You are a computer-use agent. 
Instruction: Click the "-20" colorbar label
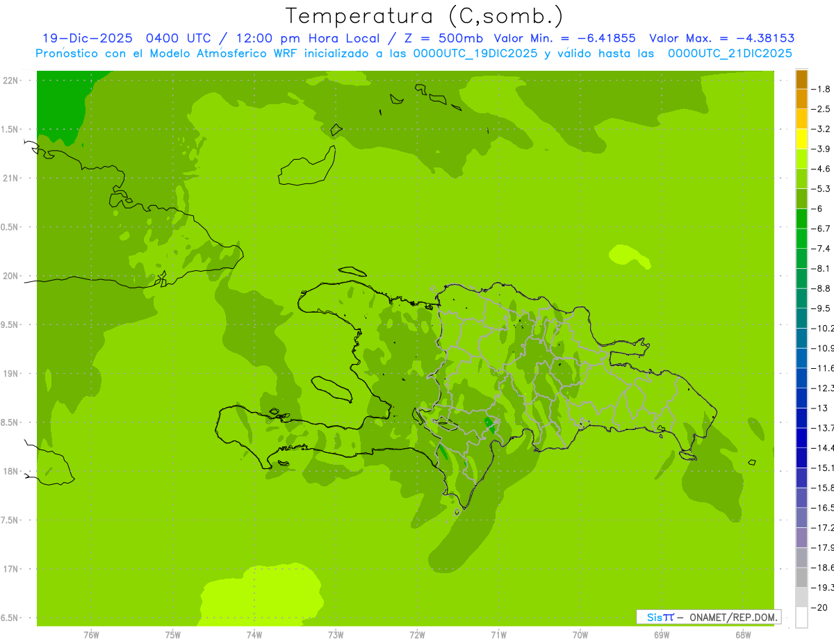[x=820, y=608]
